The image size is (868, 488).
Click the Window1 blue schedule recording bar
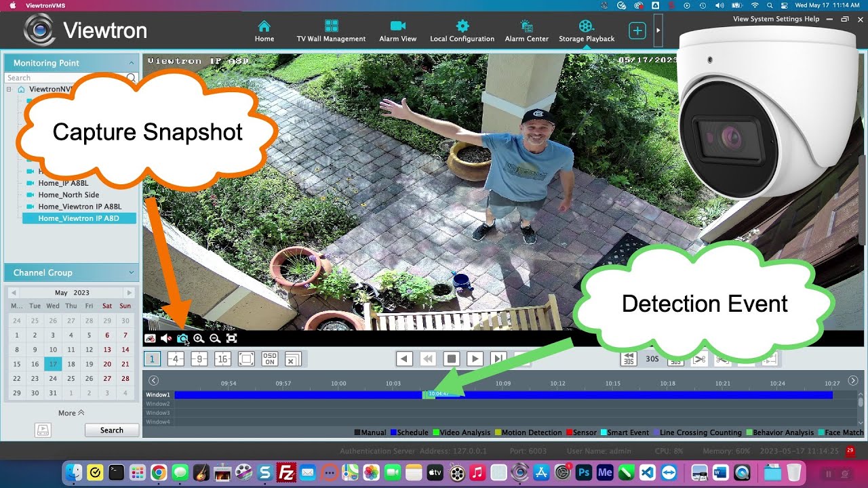502,394
